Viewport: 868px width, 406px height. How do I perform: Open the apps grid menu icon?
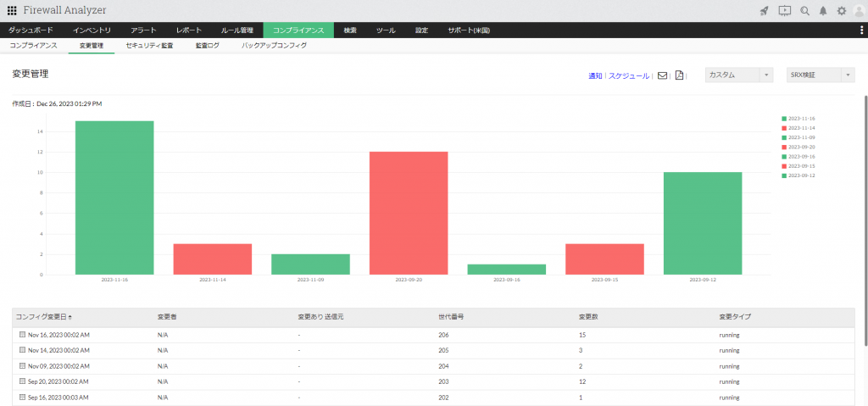(12, 10)
